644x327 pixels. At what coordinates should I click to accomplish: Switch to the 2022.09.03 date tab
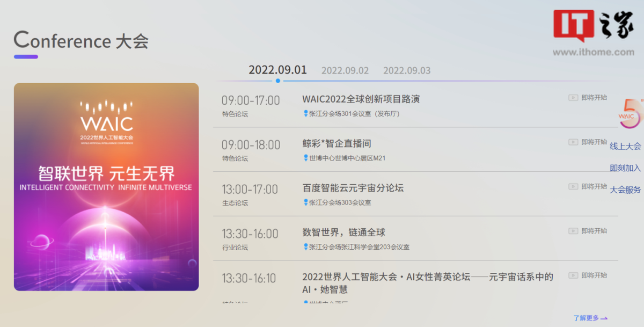tap(407, 70)
